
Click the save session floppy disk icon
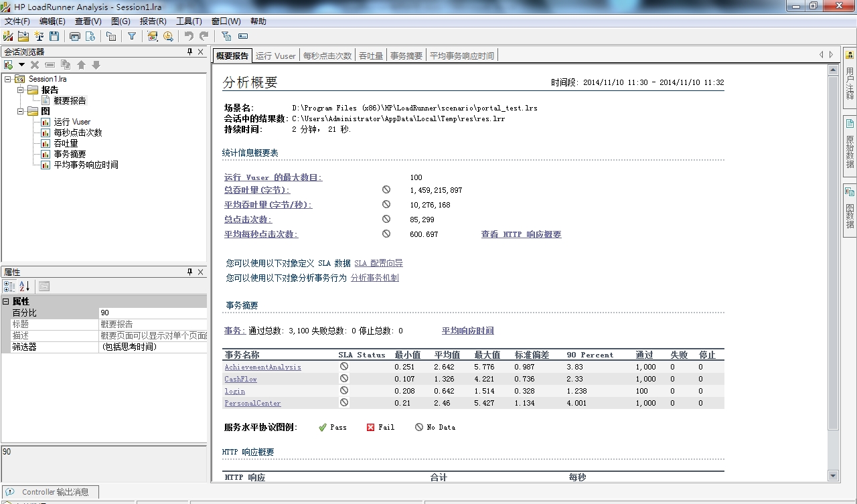click(x=54, y=36)
